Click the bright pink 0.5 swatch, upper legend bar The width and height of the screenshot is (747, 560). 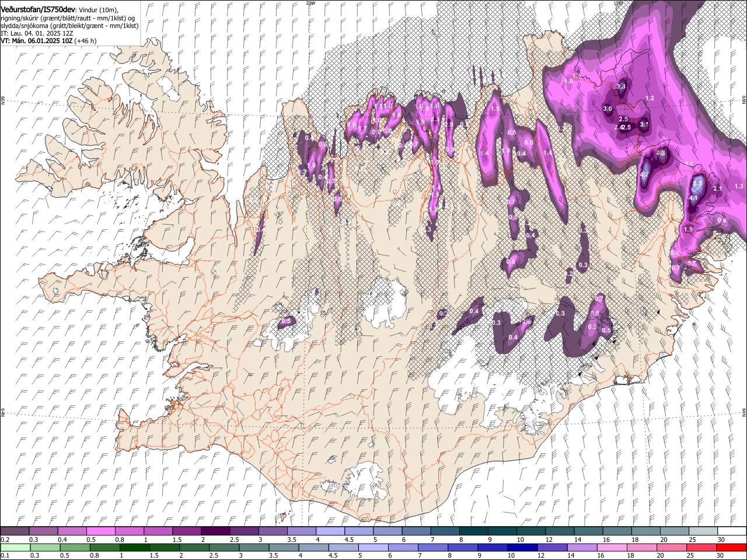click(x=100, y=531)
